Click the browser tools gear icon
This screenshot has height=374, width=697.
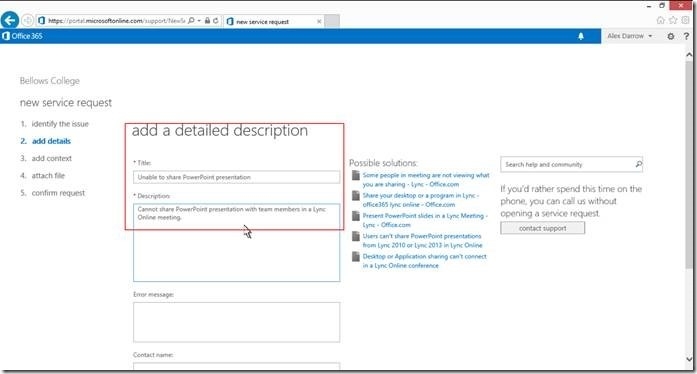coord(685,20)
